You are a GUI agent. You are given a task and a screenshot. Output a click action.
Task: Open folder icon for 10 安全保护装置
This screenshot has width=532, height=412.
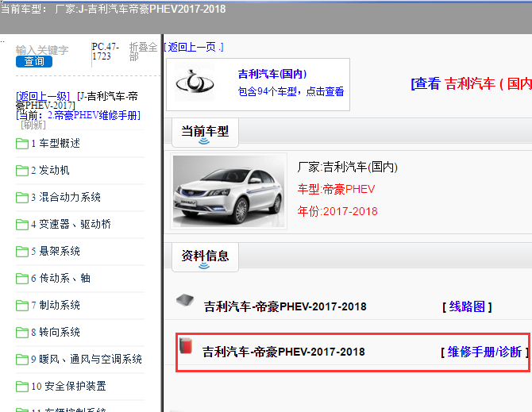click(22, 387)
